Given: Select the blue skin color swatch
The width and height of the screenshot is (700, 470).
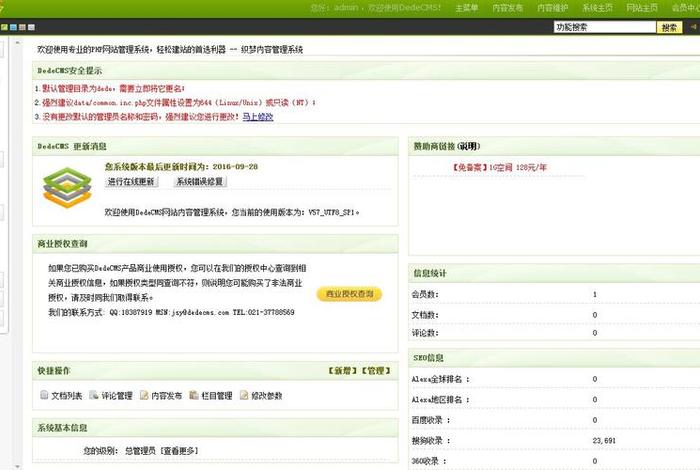Looking at the screenshot, I should 13,27.
